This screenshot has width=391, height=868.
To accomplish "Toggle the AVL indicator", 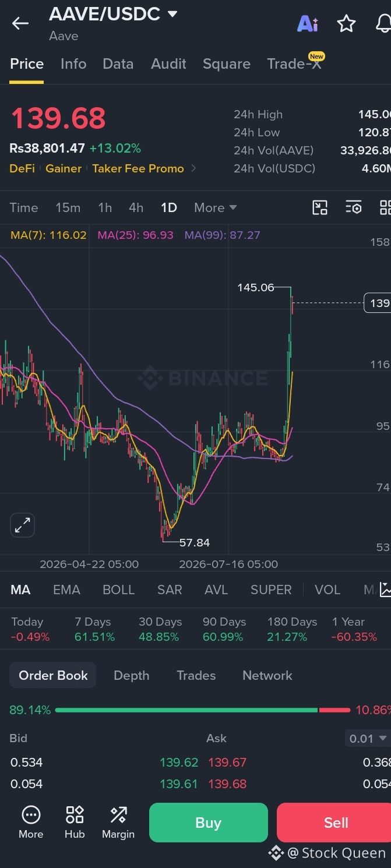I will tap(216, 590).
